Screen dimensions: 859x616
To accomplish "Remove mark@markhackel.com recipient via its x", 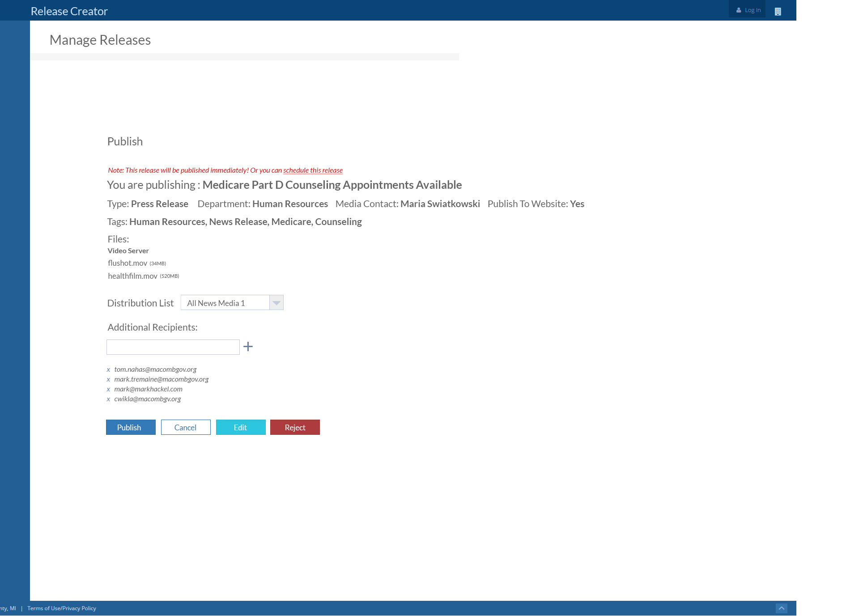I will [x=108, y=390].
